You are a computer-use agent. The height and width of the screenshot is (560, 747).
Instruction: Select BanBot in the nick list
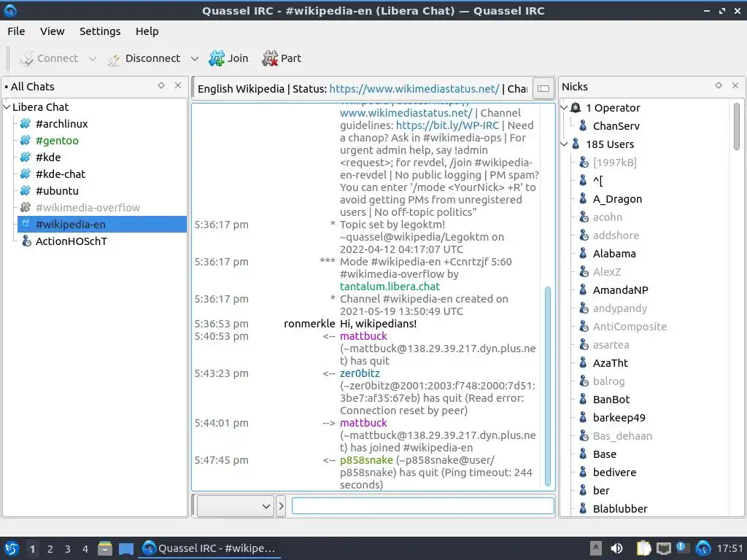click(x=611, y=400)
